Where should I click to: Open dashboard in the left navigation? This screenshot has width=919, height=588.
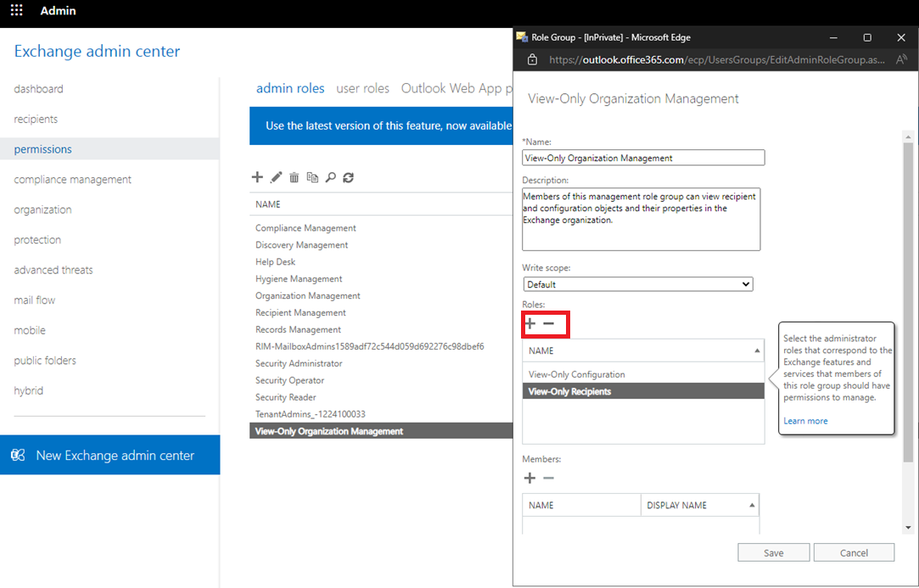pos(39,89)
